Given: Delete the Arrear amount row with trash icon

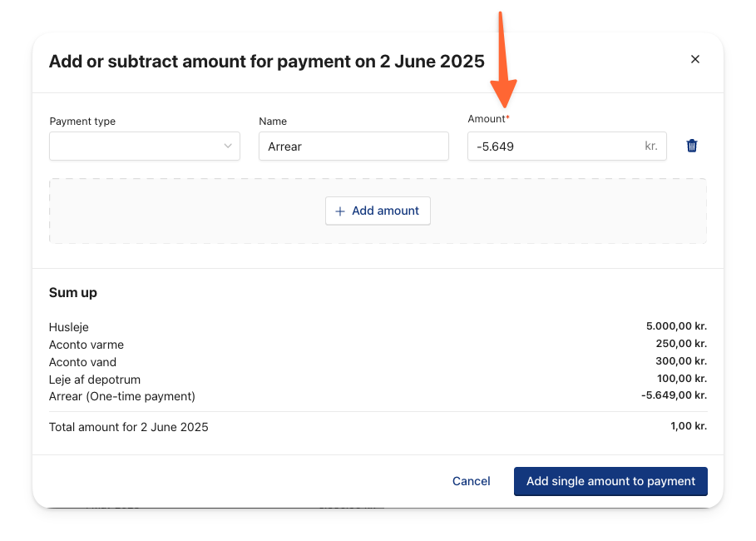Looking at the screenshot, I should click(x=691, y=146).
